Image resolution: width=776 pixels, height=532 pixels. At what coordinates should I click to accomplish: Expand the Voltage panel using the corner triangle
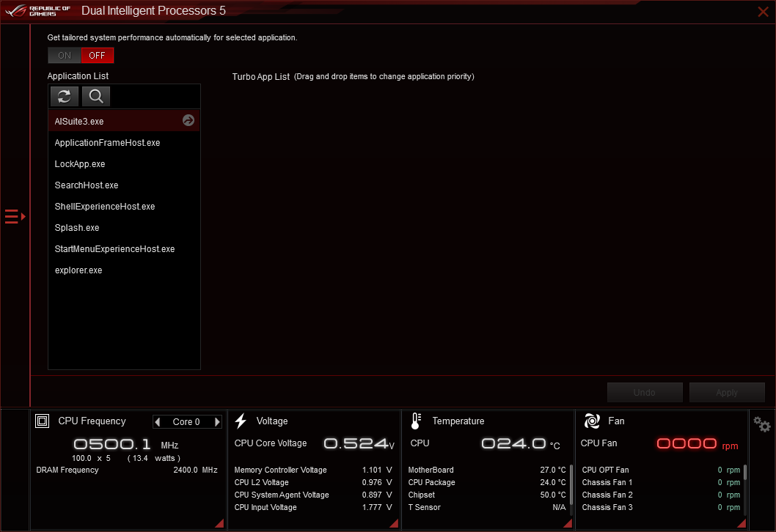pos(393,522)
